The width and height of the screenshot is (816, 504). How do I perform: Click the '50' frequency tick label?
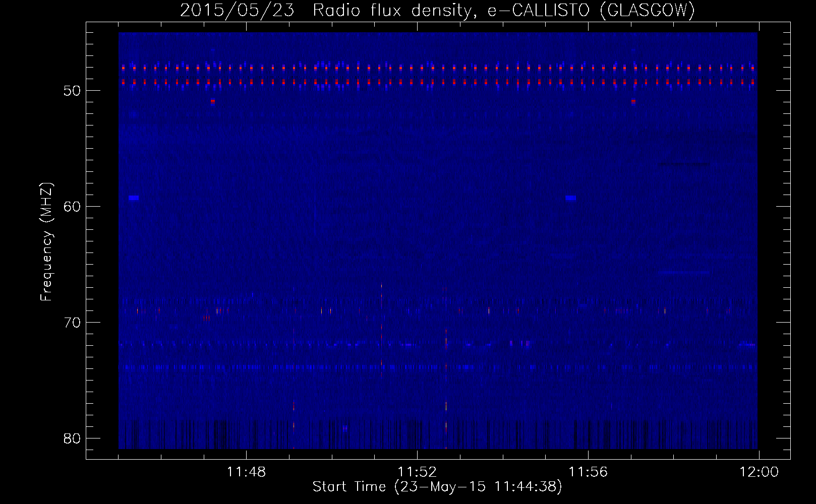tap(73, 91)
